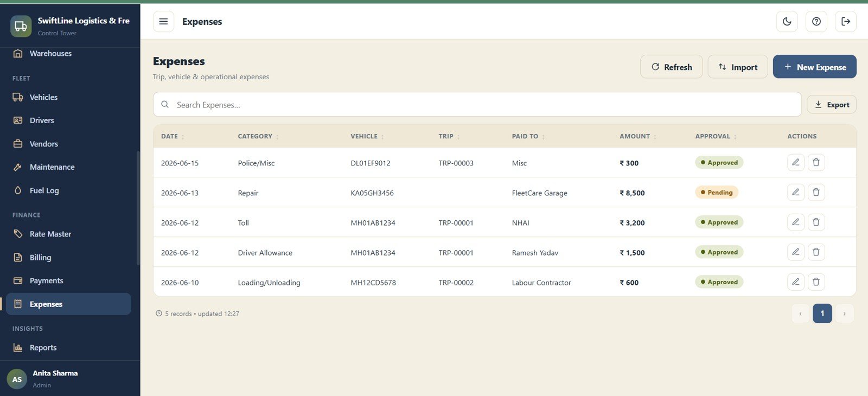Edit the Ramesh Yadav driver allowance expense

795,252
